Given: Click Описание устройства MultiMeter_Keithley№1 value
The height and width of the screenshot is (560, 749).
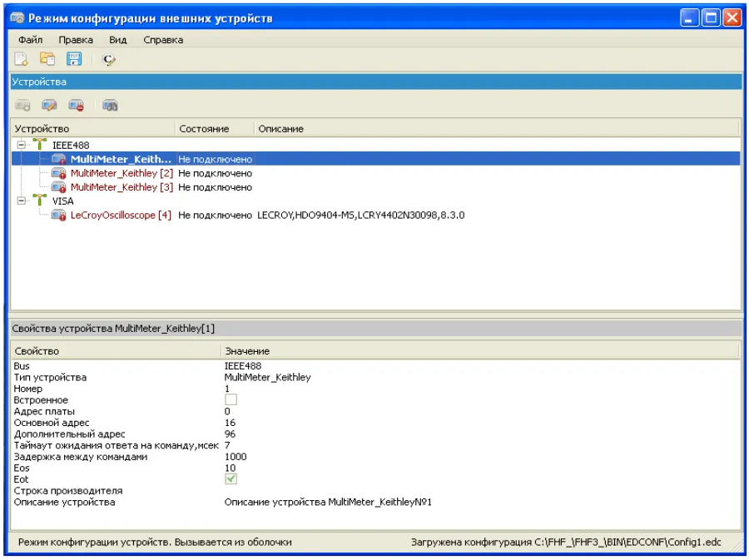Looking at the screenshot, I should tap(328, 502).
